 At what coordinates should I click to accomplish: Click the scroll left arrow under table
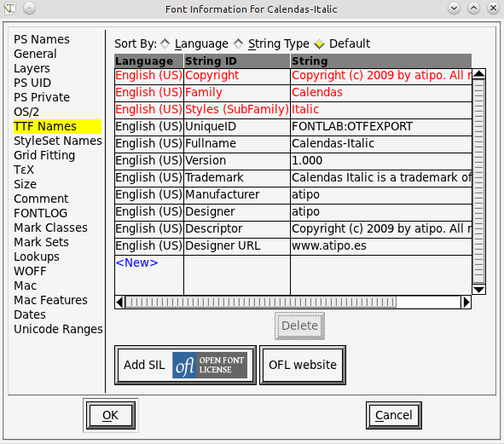click(120, 302)
